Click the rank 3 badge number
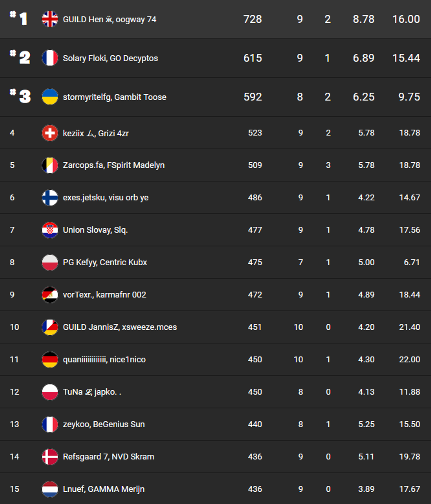This screenshot has width=431, height=504. pos(20,96)
